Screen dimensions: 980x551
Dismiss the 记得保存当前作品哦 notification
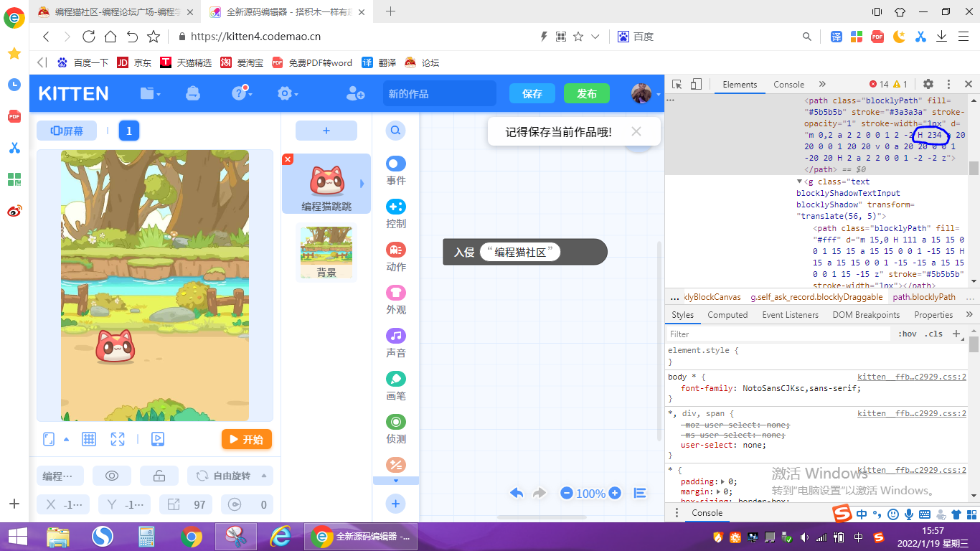coord(636,131)
